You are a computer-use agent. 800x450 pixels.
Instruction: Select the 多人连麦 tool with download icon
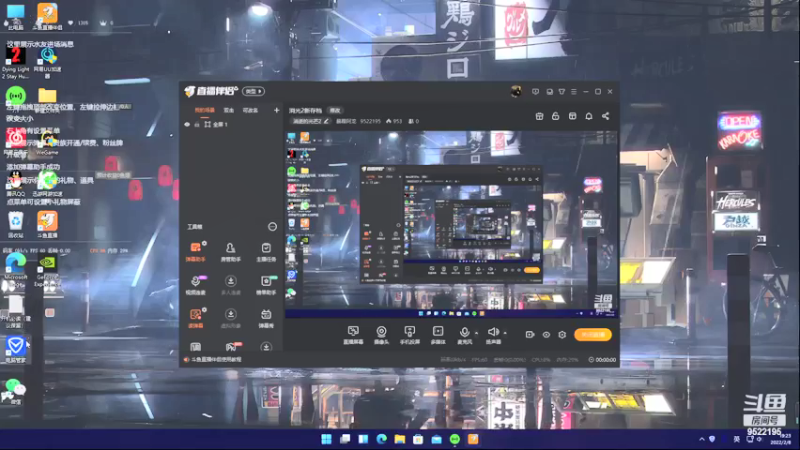pyautogui.click(x=231, y=285)
